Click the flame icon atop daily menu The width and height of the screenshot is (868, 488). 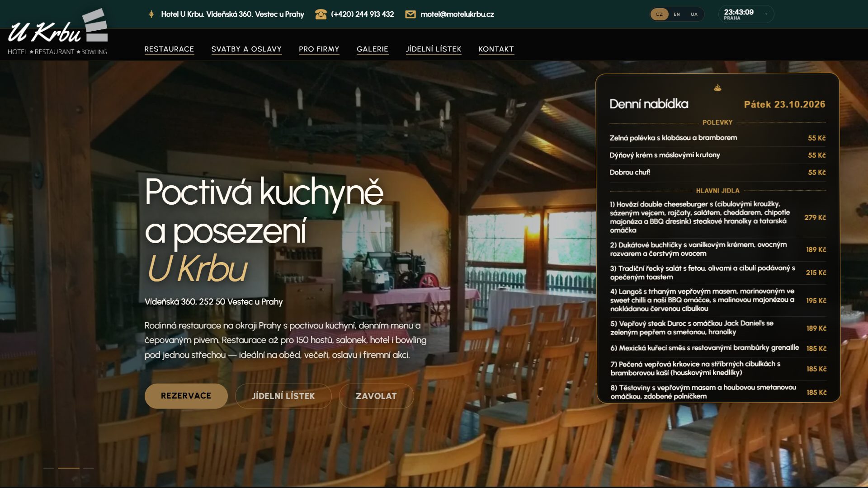(717, 88)
